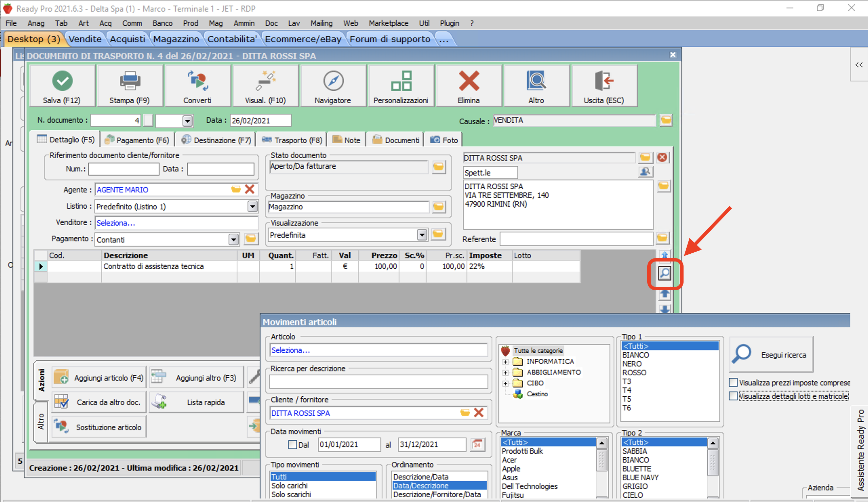868x502 pixels.
Task: Select Apple in the Marca list
Action: pyautogui.click(x=511, y=468)
